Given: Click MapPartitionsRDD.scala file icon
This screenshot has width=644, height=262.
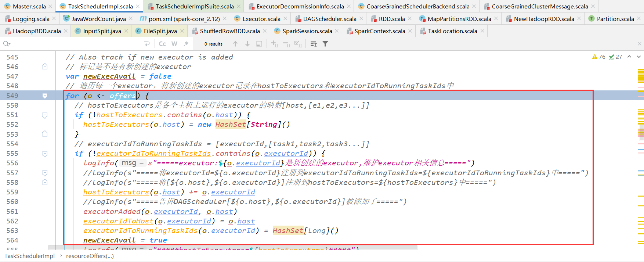Looking at the screenshot, I should click(422, 18).
